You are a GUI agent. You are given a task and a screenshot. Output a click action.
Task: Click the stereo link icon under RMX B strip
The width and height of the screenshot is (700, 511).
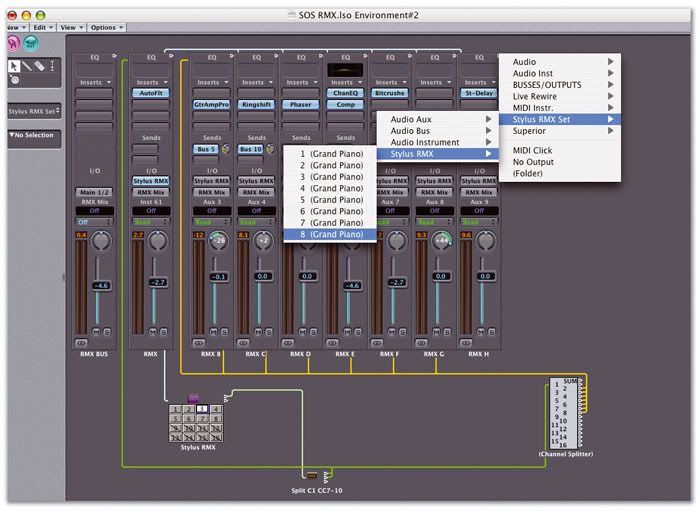coord(199,343)
